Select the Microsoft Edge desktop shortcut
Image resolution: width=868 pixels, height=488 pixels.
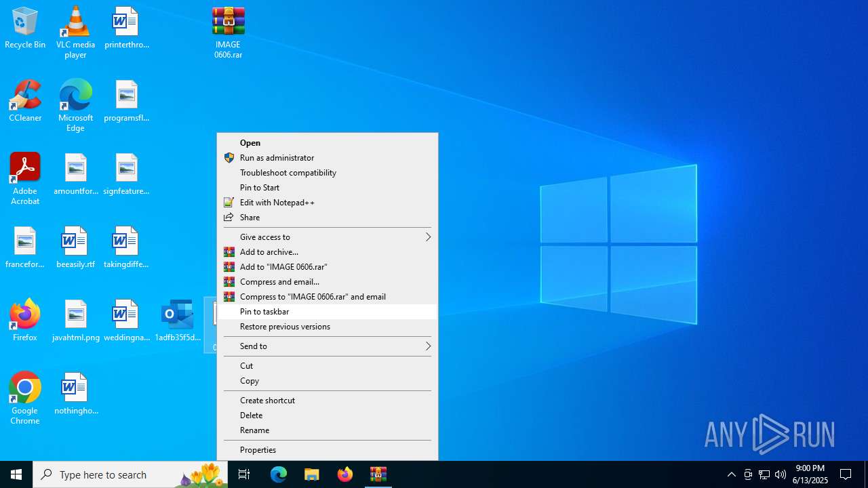(75, 106)
